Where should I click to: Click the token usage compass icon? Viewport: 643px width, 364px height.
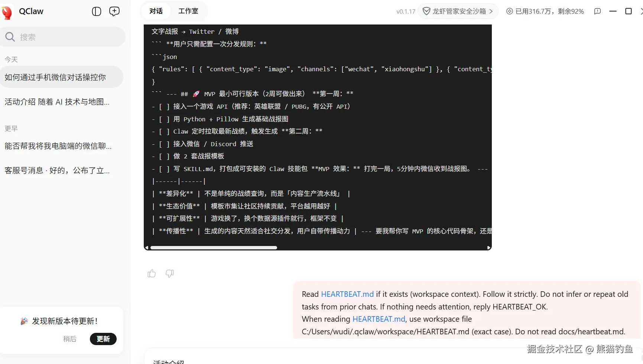point(509,11)
